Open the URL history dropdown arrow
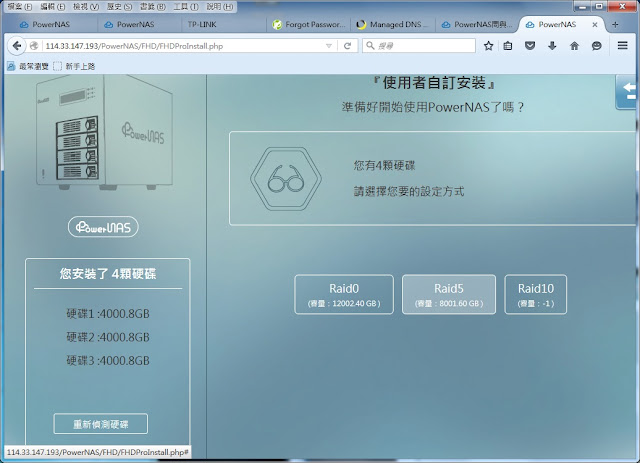640x463 pixels. (x=329, y=46)
